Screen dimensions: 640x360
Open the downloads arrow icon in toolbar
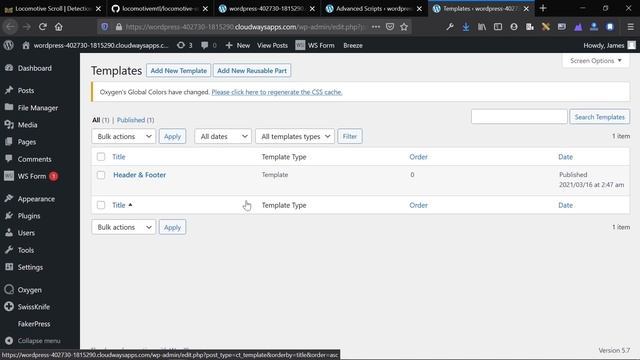(x=466, y=27)
